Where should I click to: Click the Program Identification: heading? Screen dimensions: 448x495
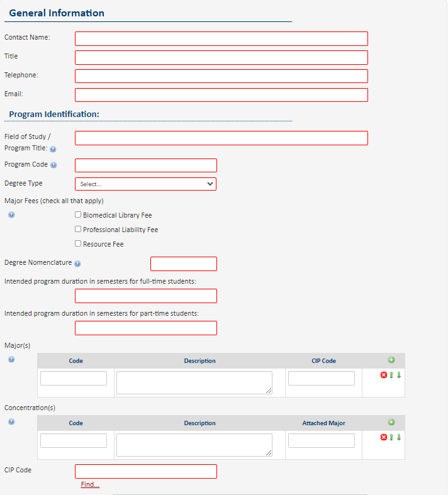tap(54, 114)
